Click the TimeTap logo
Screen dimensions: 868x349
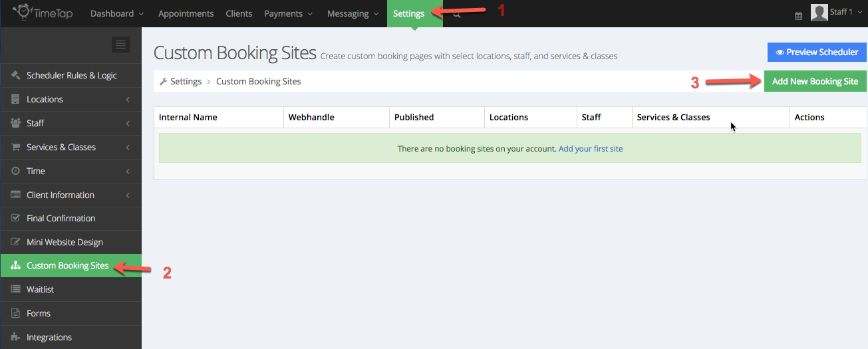[43, 13]
